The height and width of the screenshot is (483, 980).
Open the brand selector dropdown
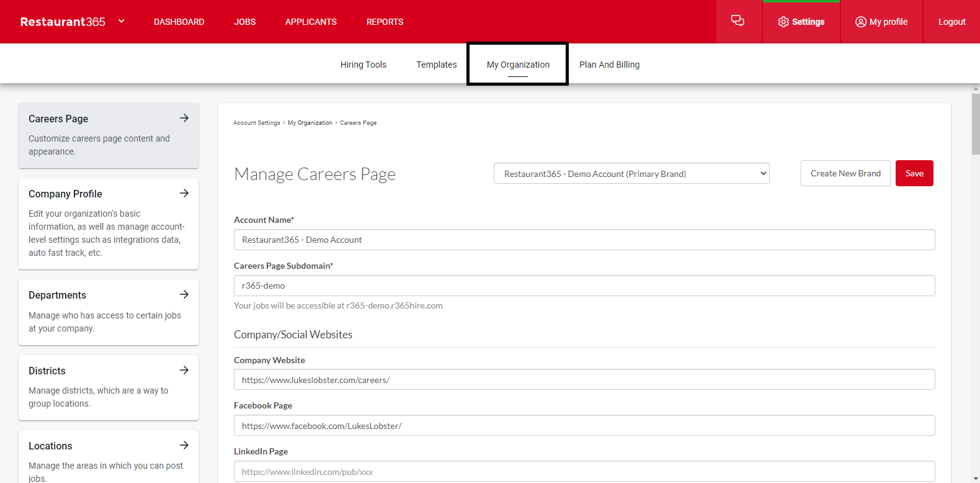click(x=631, y=173)
